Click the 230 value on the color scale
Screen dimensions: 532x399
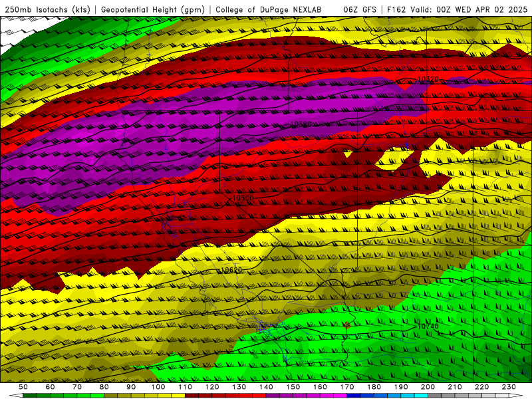(x=509, y=387)
